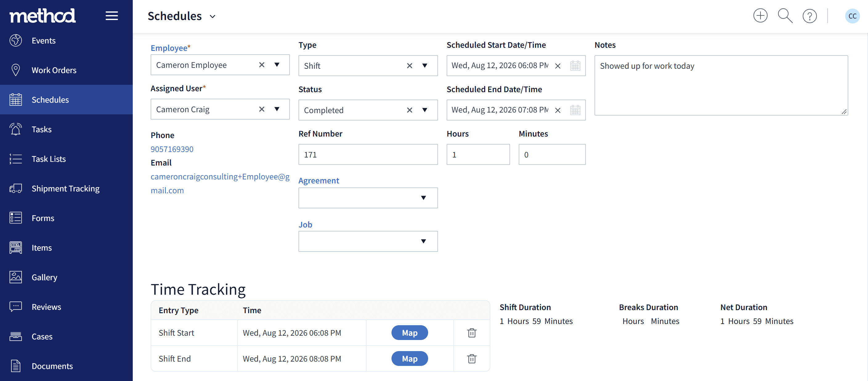The image size is (868, 381).
Task: Clear the Scheduled End Date/Time
Action: click(x=558, y=110)
